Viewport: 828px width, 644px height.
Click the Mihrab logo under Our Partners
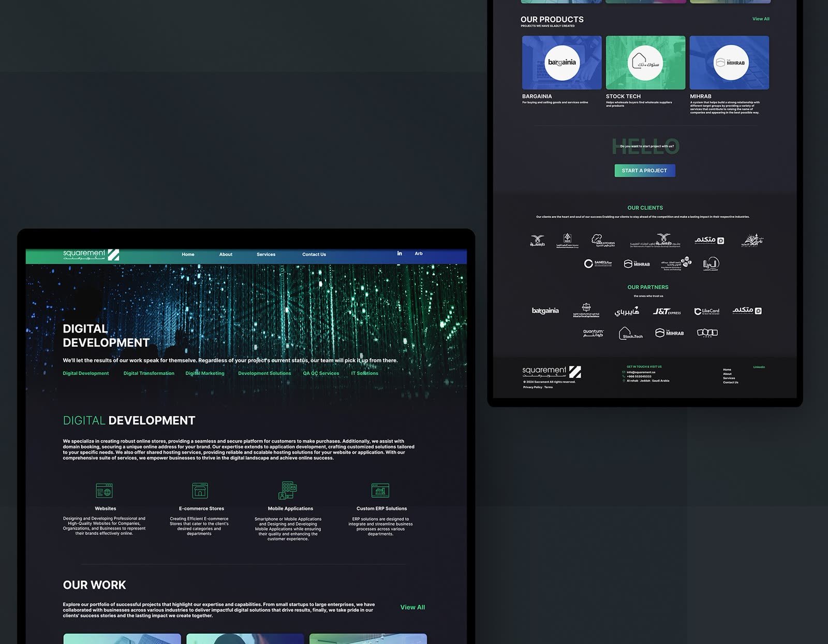[669, 333]
